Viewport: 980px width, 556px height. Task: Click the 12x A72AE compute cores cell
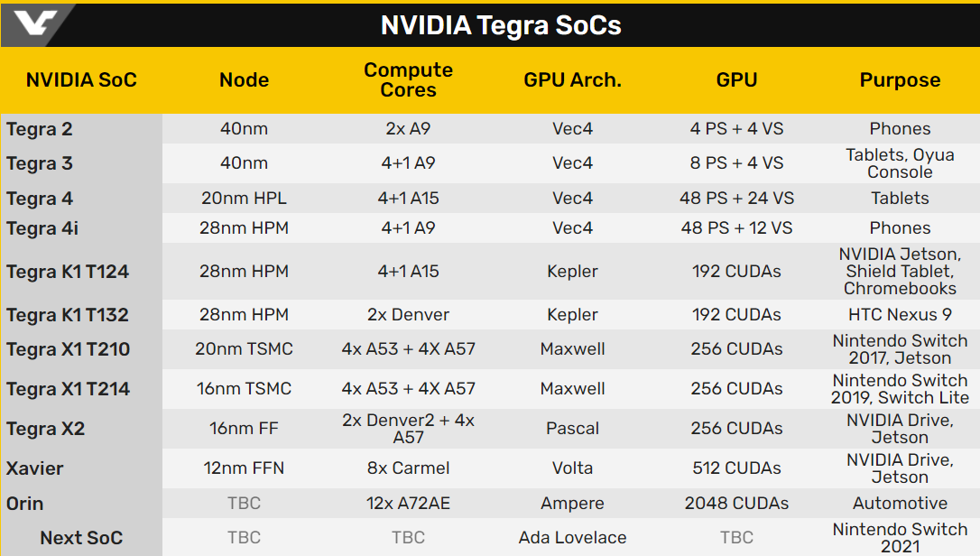408,503
